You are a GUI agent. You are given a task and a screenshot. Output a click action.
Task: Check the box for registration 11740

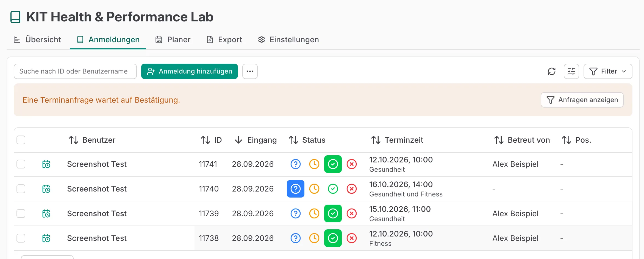[21, 189]
